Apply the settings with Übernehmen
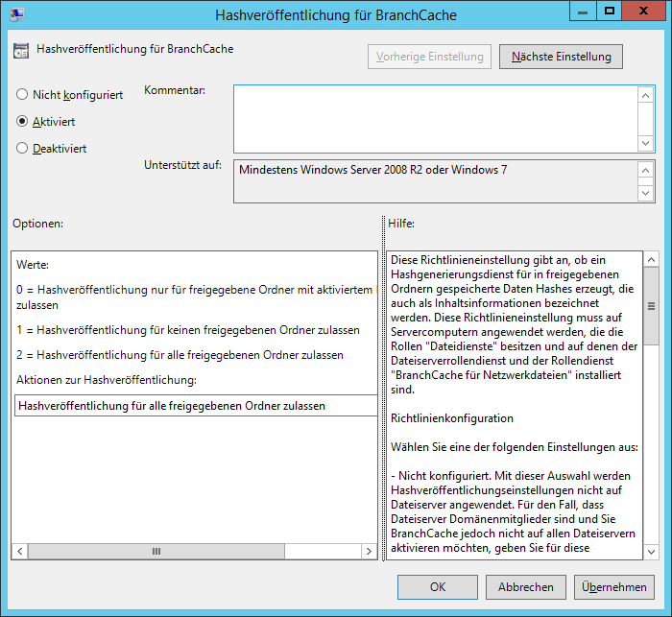Screen dimensions: 672x617 [614, 587]
